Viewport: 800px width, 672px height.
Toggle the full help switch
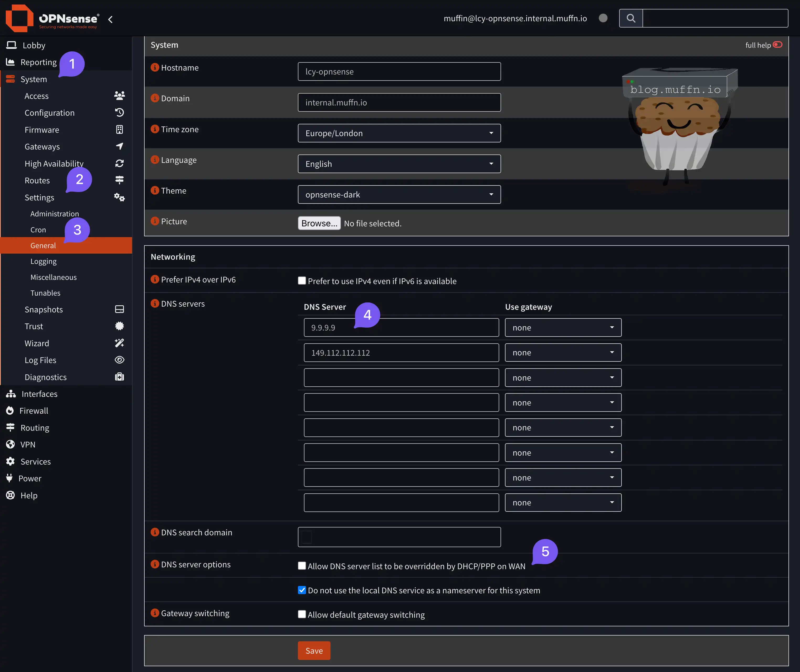pyautogui.click(x=777, y=45)
